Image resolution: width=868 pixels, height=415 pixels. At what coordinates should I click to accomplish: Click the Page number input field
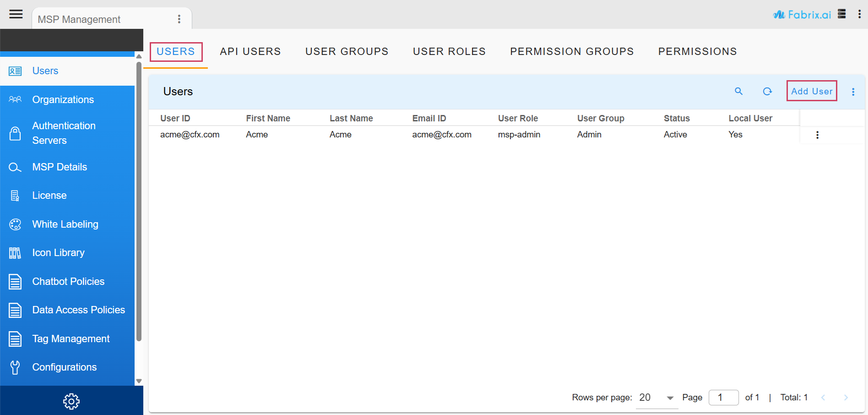click(723, 398)
